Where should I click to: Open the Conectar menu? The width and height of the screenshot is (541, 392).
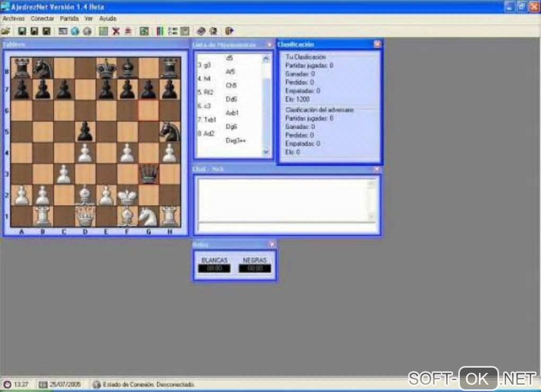point(42,19)
